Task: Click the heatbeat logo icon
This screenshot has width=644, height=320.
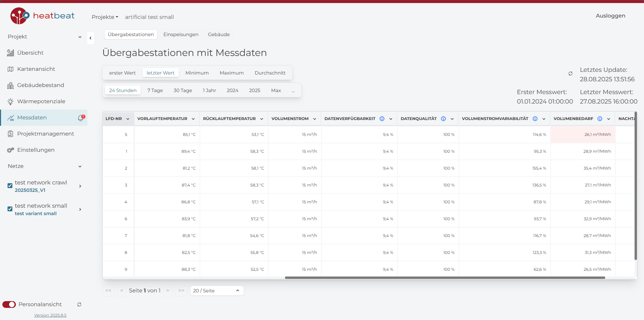Action: pos(19,16)
